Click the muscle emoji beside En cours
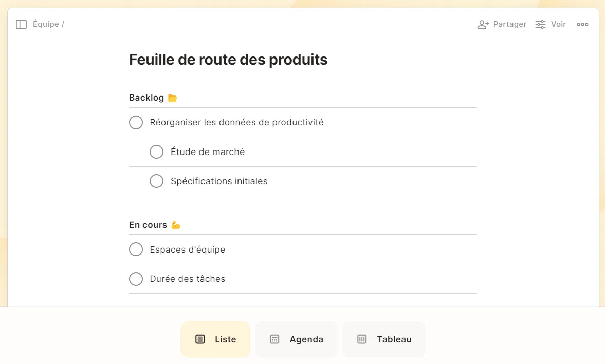The image size is (605, 364). tap(176, 225)
